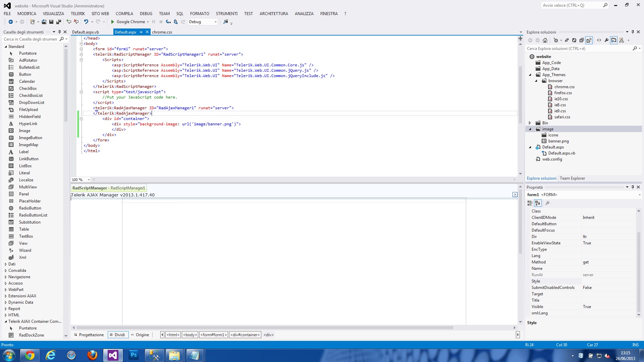The height and width of the screenshot is (362, 644).
Task: Switch editor to Dividi split view
Action: pyautogui.click(x=117, y=335)
